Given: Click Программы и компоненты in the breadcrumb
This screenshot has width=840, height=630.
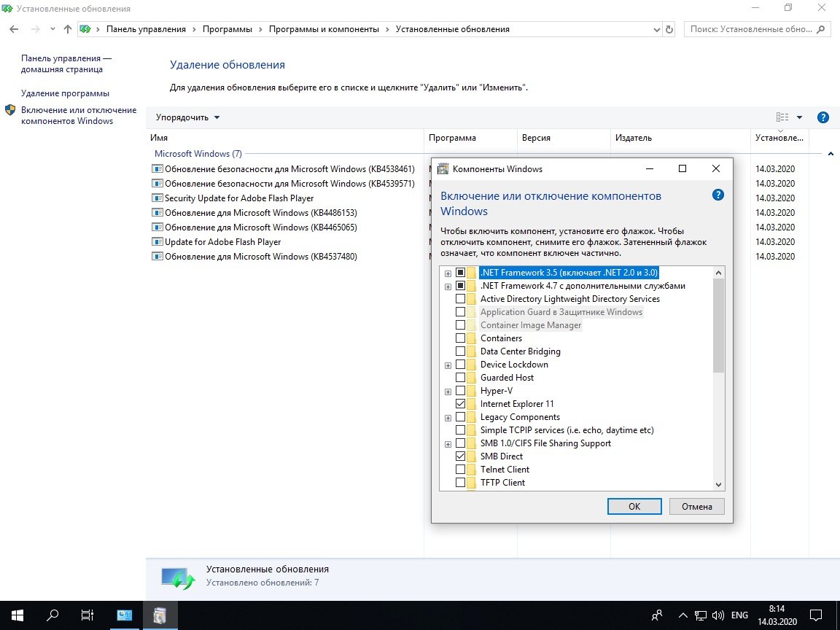Looking at the screenshot, I should coord(324,29).
